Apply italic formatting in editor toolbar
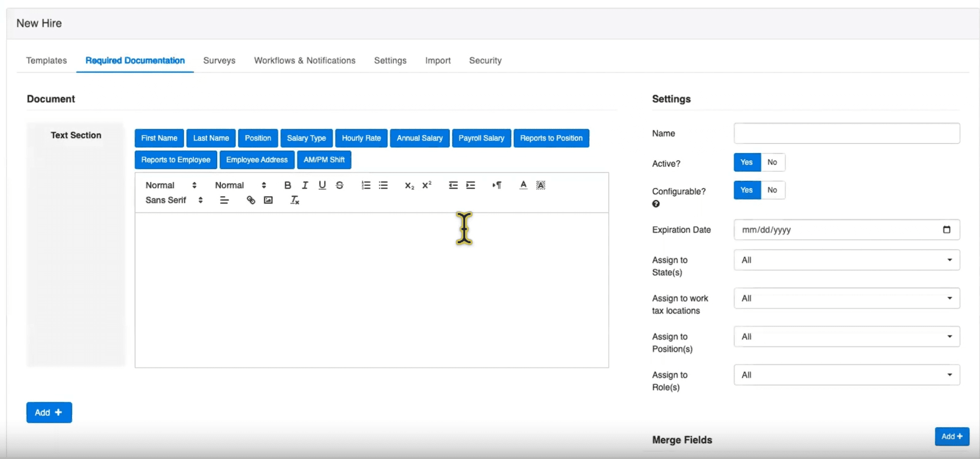The image size is (980, 459). coord(305,185)
